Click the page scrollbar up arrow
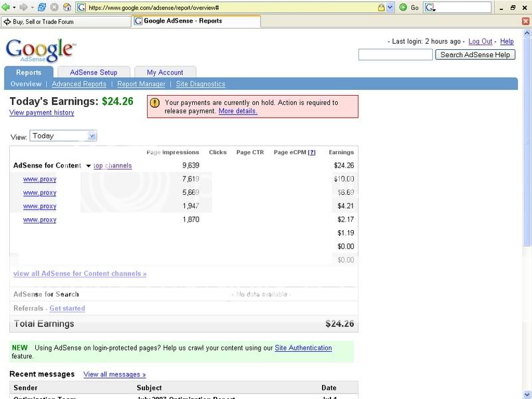The width and height of the screenshot is (532, 399). 527,33
